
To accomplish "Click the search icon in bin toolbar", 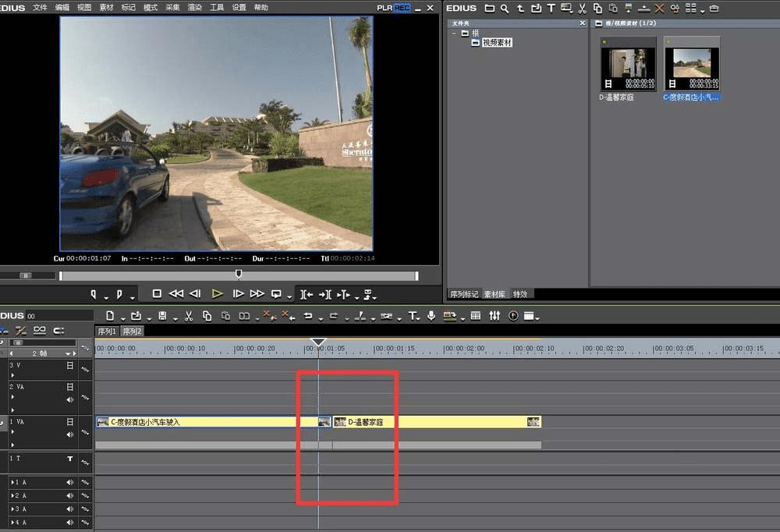I will (x=505, y=9).
